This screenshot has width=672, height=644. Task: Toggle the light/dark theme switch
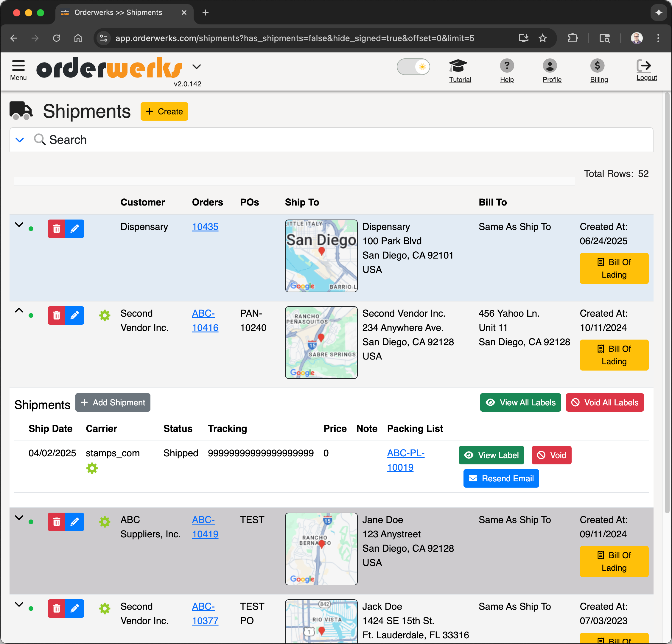(413, 66)
